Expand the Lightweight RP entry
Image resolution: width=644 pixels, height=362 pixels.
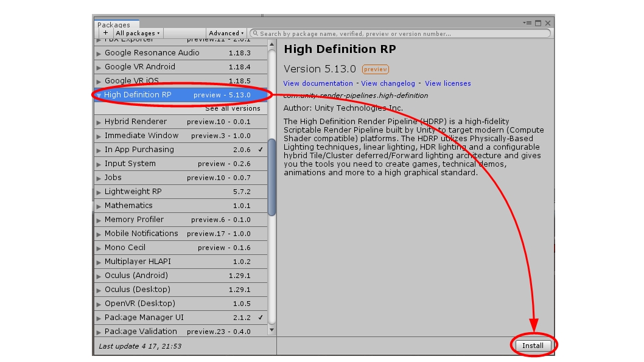99,192
